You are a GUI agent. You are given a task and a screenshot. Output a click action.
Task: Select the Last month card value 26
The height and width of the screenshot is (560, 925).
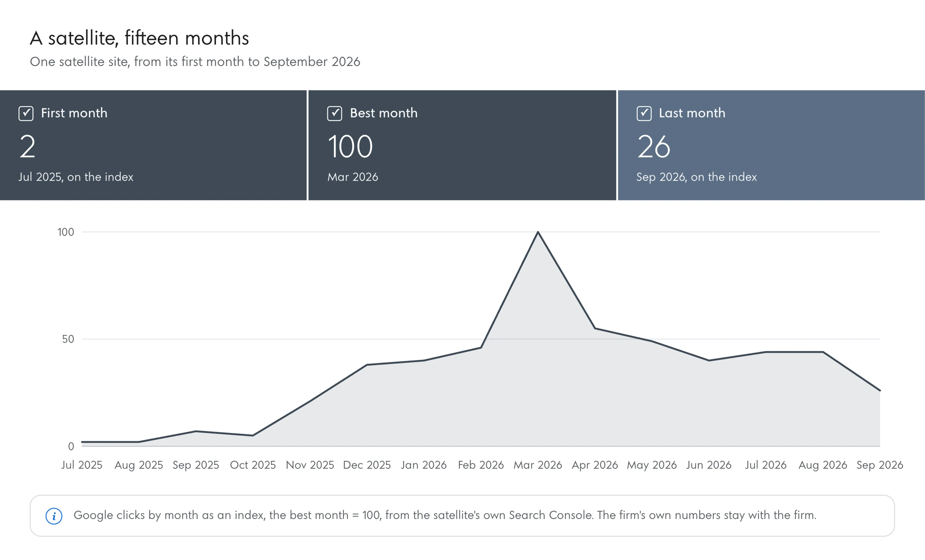[653, 146]
